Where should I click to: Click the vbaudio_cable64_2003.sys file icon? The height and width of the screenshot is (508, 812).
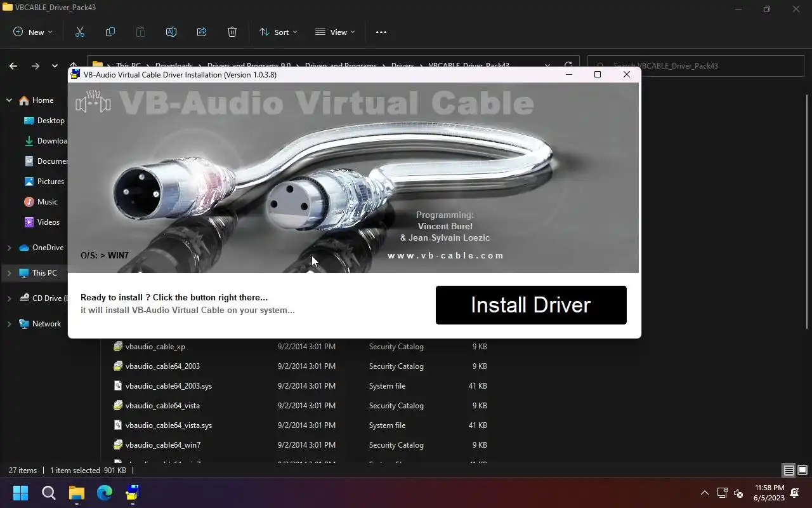point(118,386)
